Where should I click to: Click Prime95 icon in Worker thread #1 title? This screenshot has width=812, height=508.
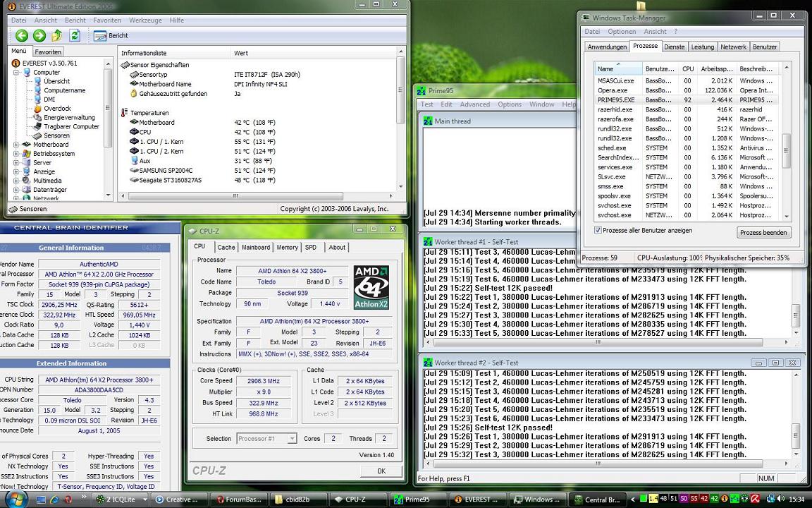click(428, 241)
